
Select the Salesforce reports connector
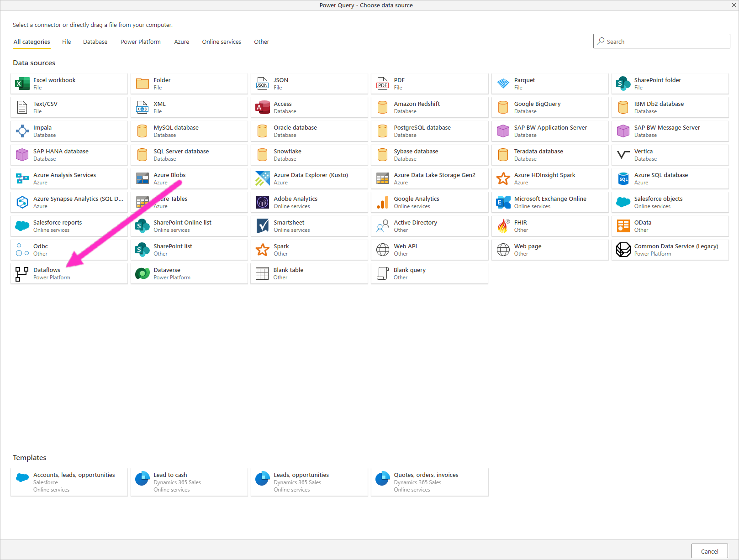coord(69,226)
